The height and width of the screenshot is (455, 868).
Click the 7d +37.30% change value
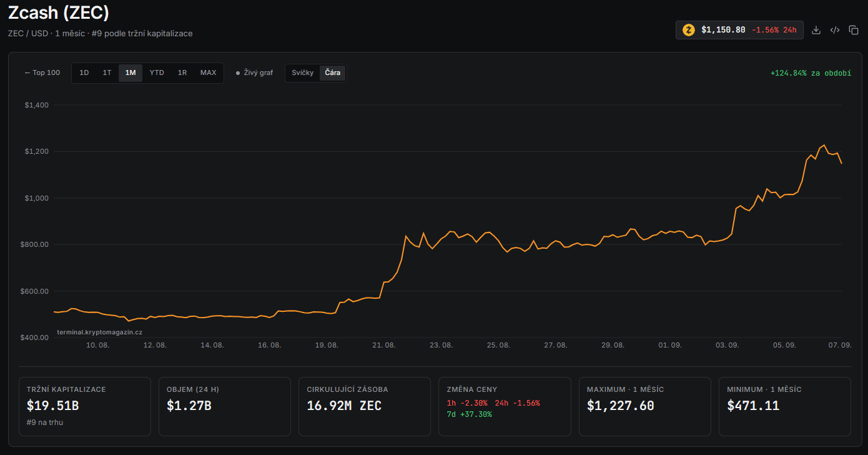point(470,414)
